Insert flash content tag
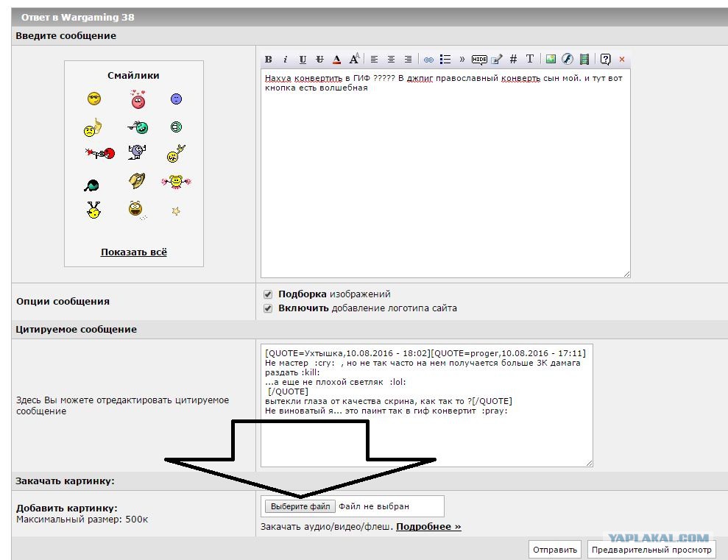Viewport: 728px width, 560px height. pos(568,59)
